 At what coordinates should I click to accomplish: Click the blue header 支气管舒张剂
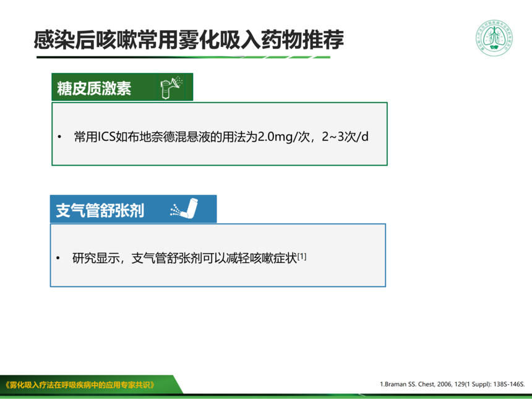coord(134,209)
